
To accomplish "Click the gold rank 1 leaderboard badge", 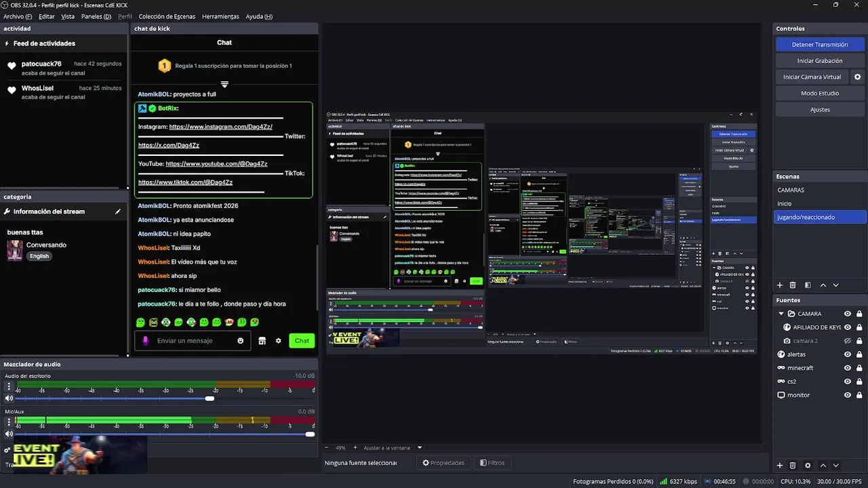I will pyautogui.click(x=164, y=66).
